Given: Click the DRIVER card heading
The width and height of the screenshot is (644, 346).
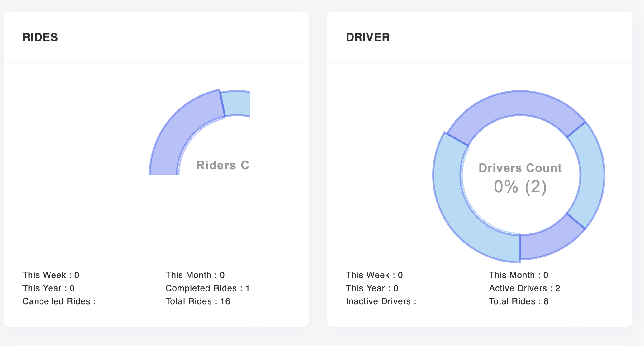Looking at the screenshot, I should 368,37.
